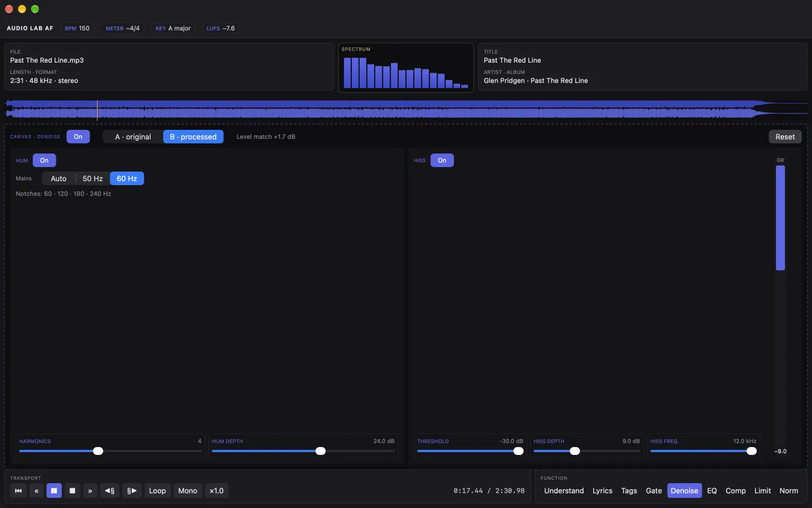Image resolution: width=812 pixels, height=508 pixels.
Task: Open the EQ function
Action: point(712,491)
